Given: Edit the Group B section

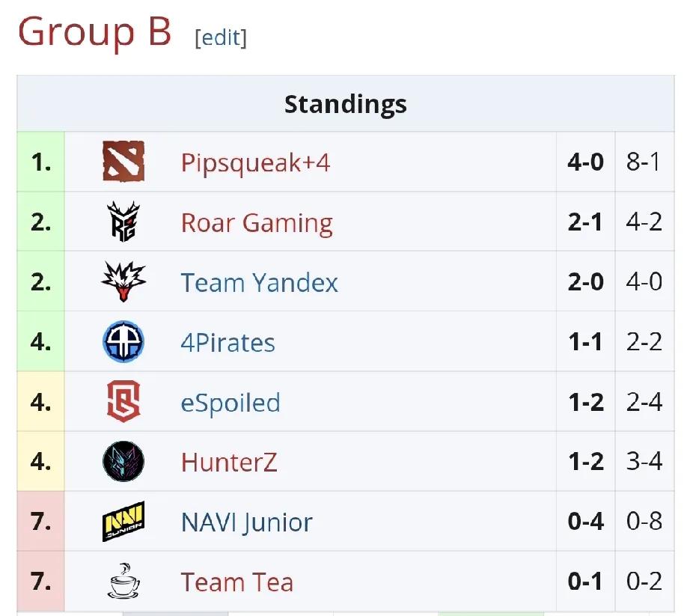Looking at the screenshot, I should click(221, 38).
